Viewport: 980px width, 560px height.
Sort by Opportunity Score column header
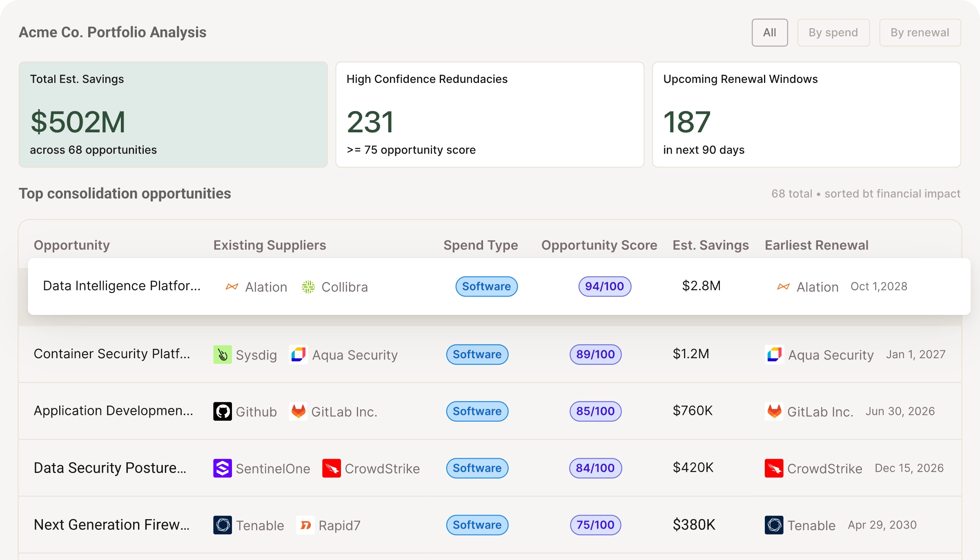pos(599,245)
